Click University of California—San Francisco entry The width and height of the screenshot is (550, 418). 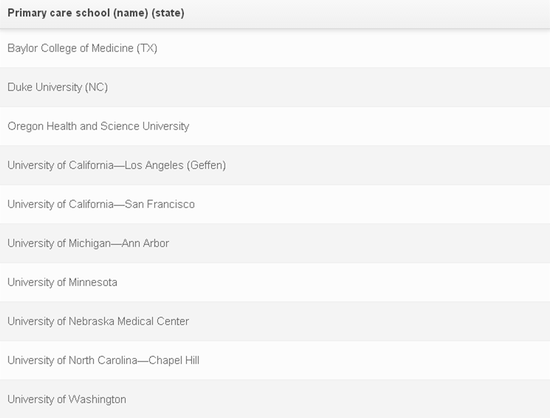[275, 204]
